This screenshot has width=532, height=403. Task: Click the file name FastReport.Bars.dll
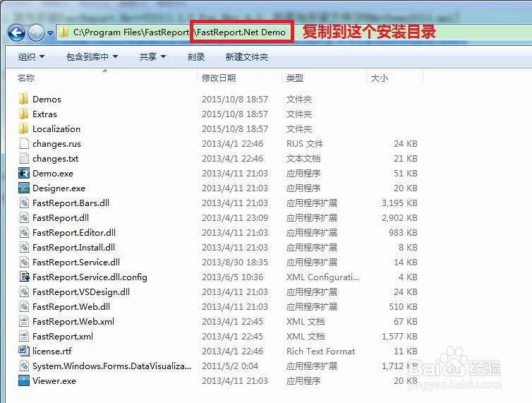click(x=71, y=203)
